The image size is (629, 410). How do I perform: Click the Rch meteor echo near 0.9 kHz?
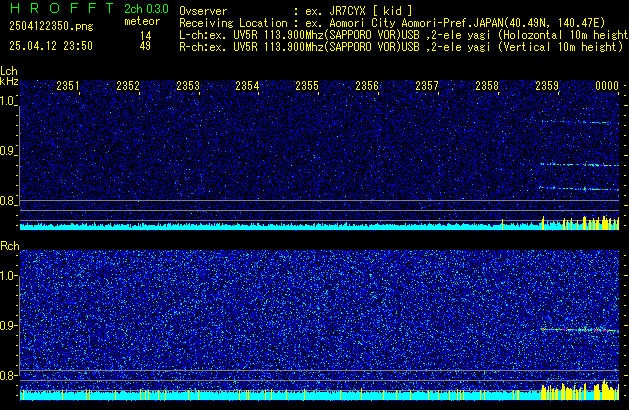click(x=580, y=330)
